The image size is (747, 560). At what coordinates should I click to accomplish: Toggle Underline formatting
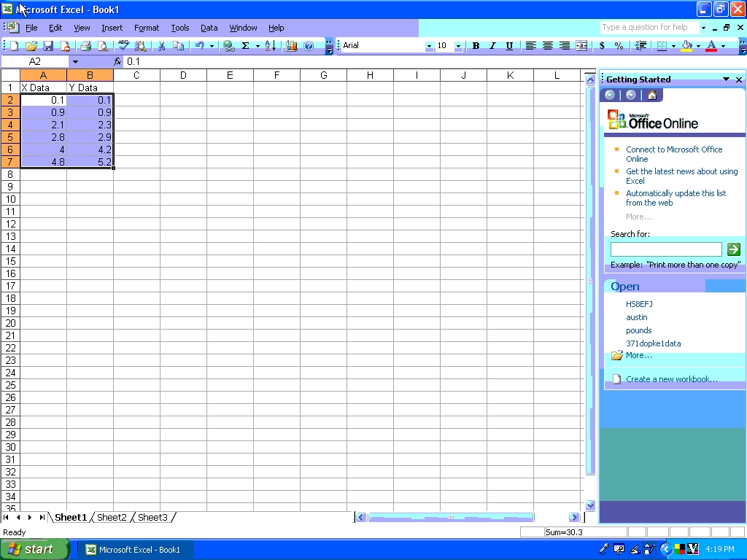coord(509,45)
